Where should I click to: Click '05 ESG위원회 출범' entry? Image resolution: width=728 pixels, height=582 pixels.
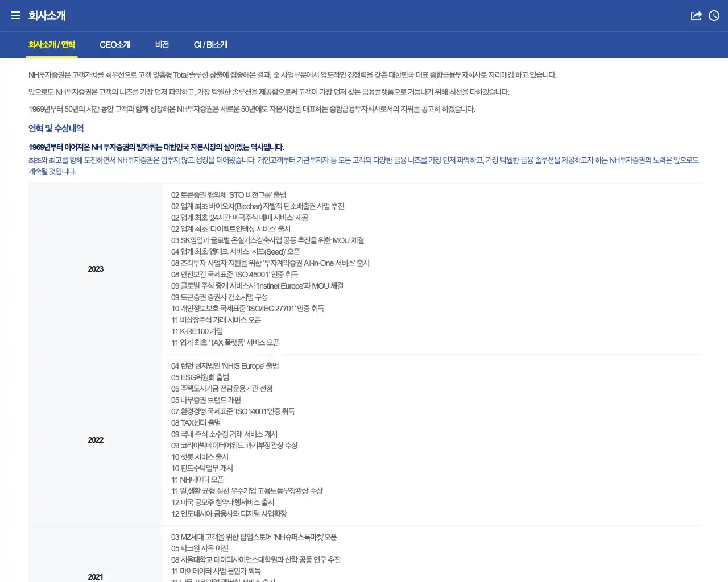200,377
